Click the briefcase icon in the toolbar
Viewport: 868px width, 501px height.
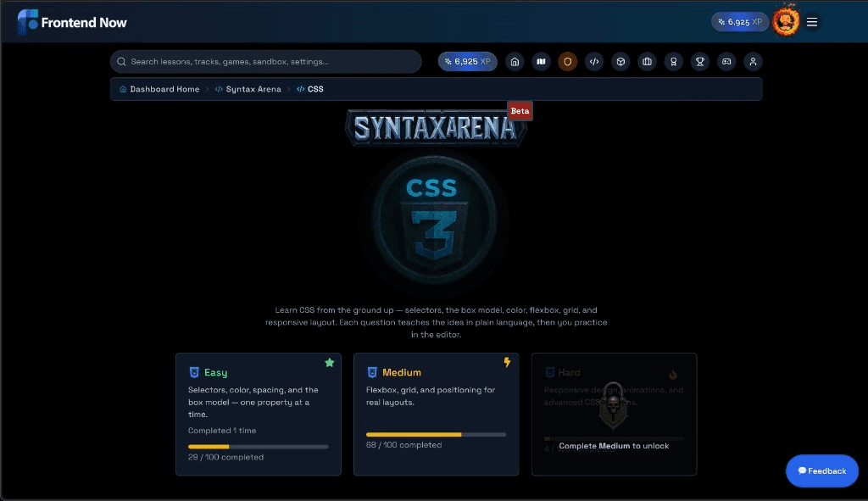(x=647, y=61)
